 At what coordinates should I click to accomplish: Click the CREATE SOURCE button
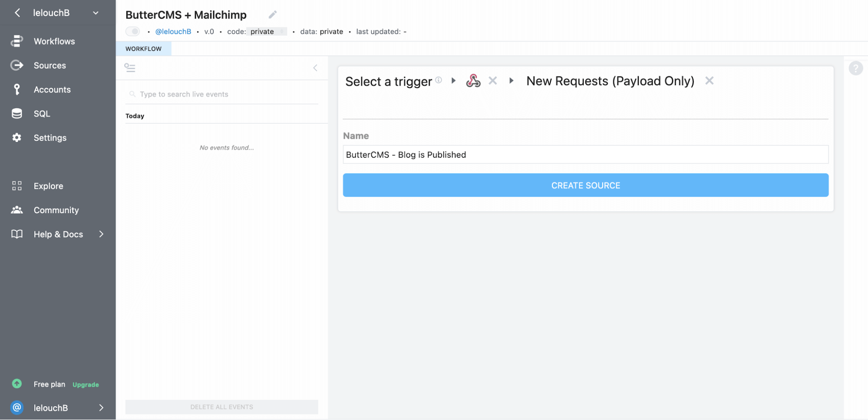coord(585,185)
